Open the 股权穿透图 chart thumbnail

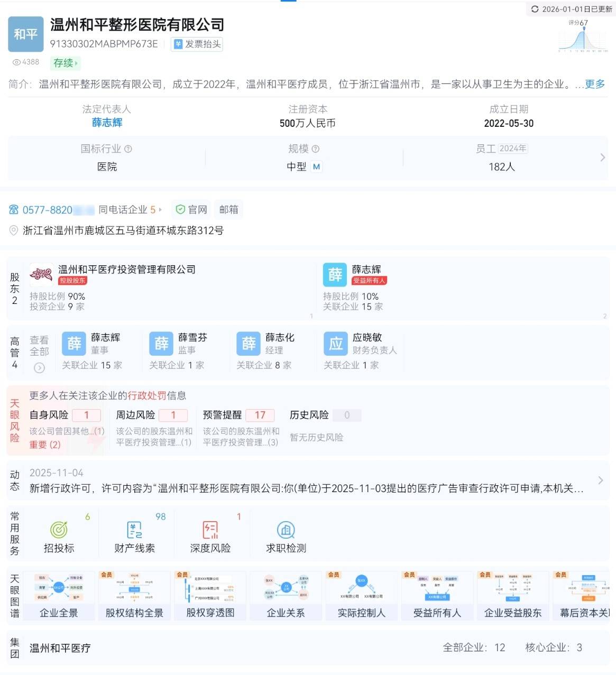point(210,595)
